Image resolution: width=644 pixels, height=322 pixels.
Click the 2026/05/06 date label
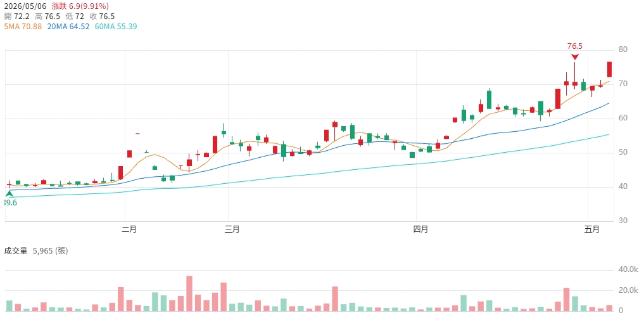(24, 6)
